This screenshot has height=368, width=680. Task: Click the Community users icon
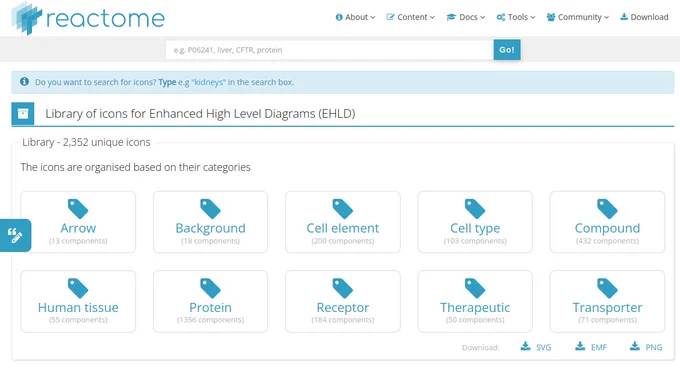[x=551, y=17]
